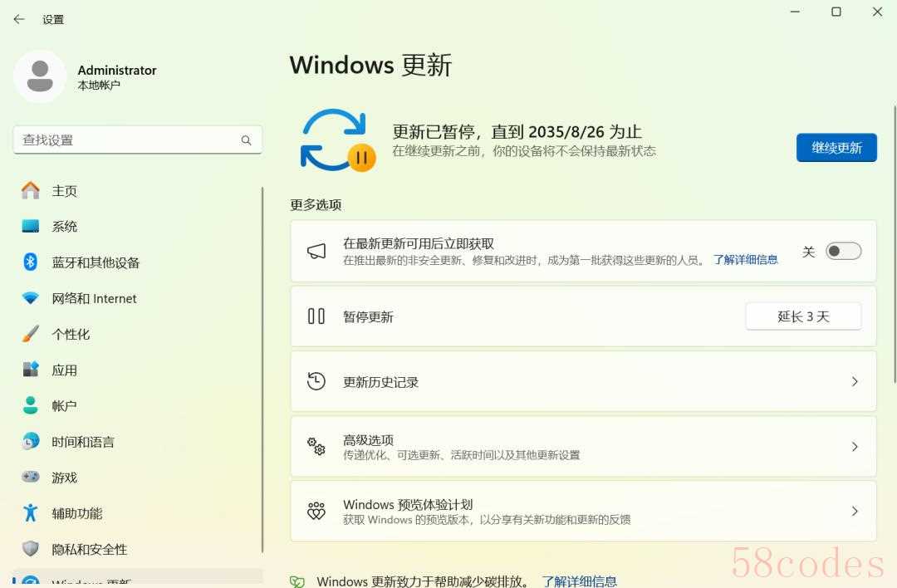Image resolution: width=897 pixels, height=588 pixels.
Task: Expand 高级选项 chevron
Action: [855, 446]
